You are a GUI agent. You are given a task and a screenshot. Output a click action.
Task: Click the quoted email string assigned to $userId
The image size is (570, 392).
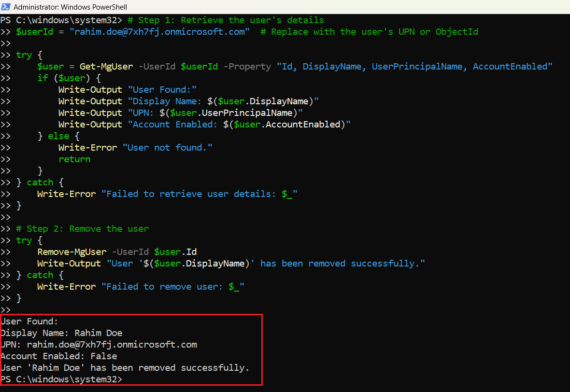(x=159, y=31)
